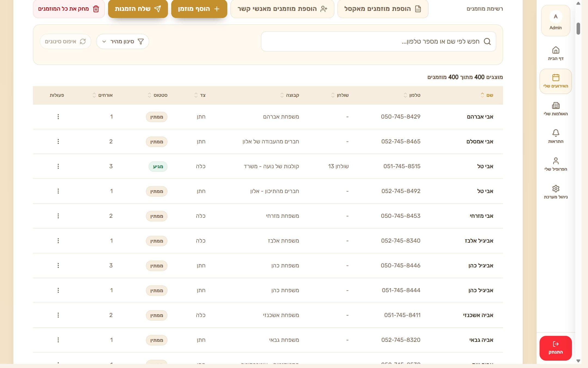The width and height of the screenshot is (588, 368).
Task: Sort table by סטטוס column
Action: 157,95
